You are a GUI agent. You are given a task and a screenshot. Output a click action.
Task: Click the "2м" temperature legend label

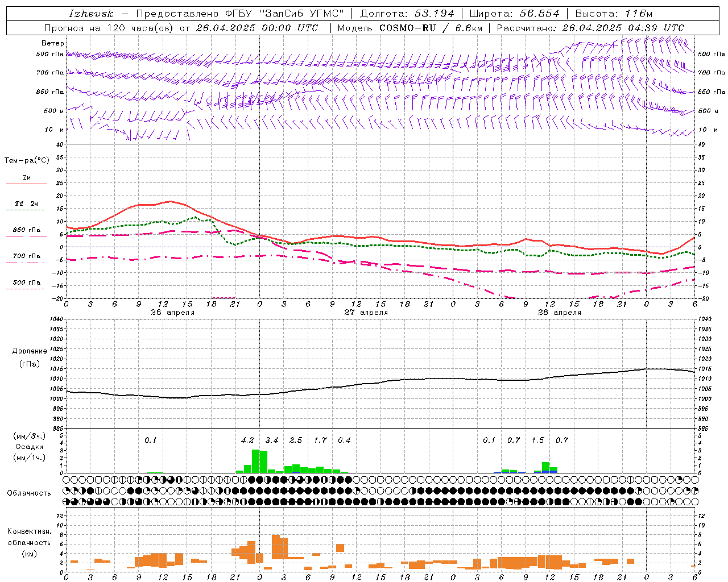[27, 177]
